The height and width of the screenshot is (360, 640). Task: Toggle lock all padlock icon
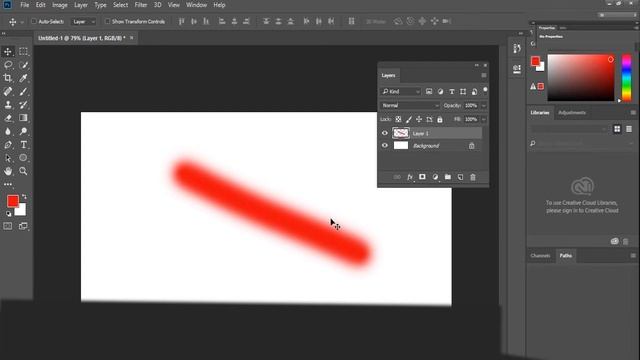[440, 119]
